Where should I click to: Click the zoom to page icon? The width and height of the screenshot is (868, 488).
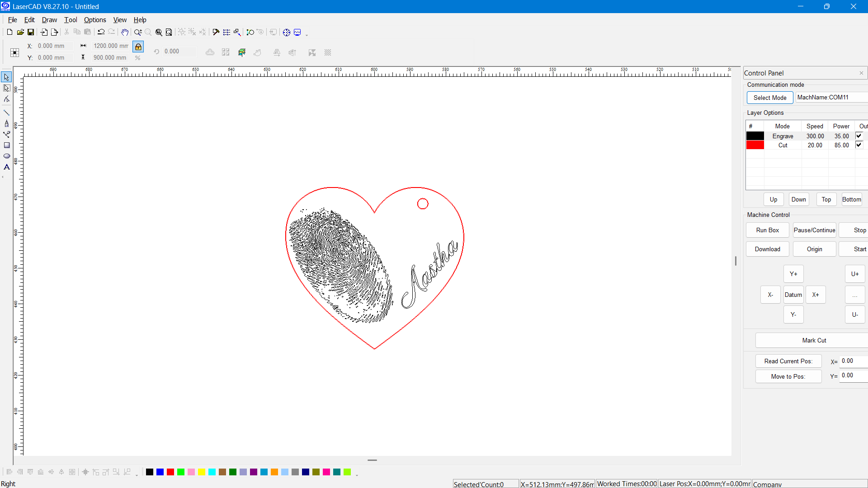point(169,32)
